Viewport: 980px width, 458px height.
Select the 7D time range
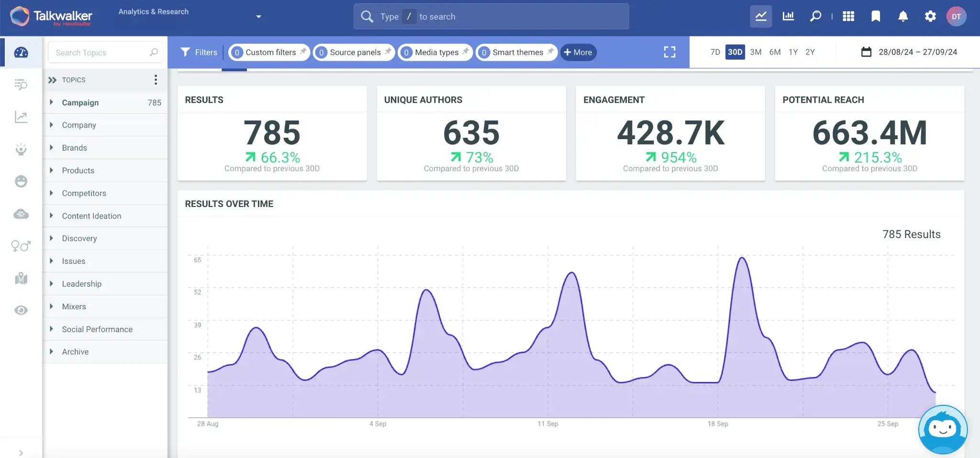pyautogui.click(x=715, y=52)
